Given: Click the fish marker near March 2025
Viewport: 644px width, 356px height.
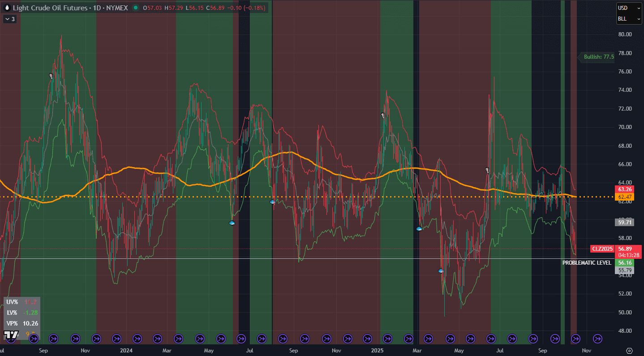Looking at the screenshot, I should tap(419, 229).
